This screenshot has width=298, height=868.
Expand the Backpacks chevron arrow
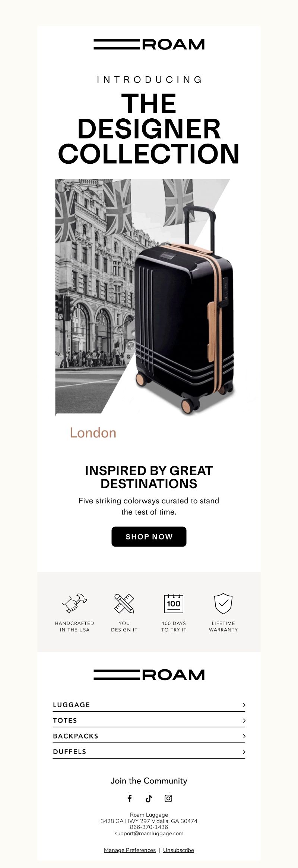[244, 736]
